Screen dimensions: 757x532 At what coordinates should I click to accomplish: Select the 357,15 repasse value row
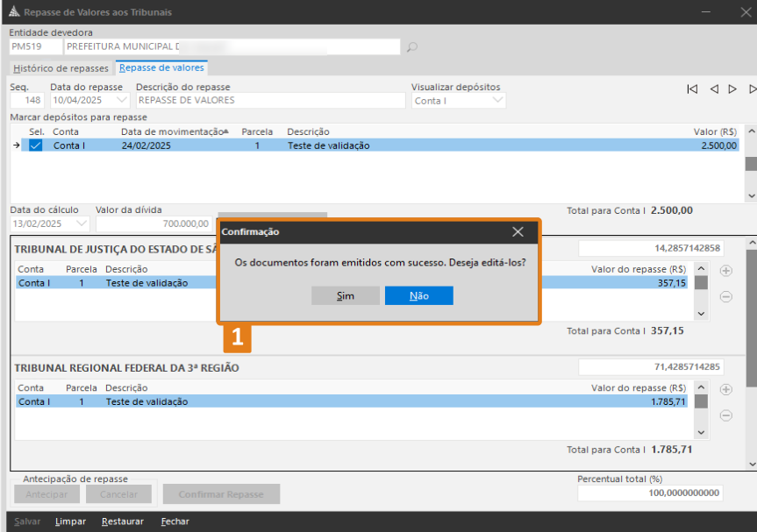click(x=352, y=282)
